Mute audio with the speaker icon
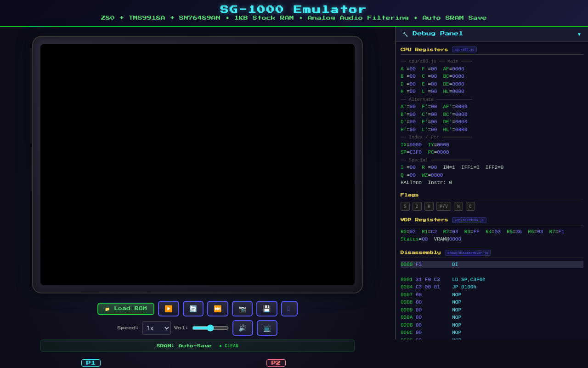Viewport: 588px width, 368px height. (243, 328)
